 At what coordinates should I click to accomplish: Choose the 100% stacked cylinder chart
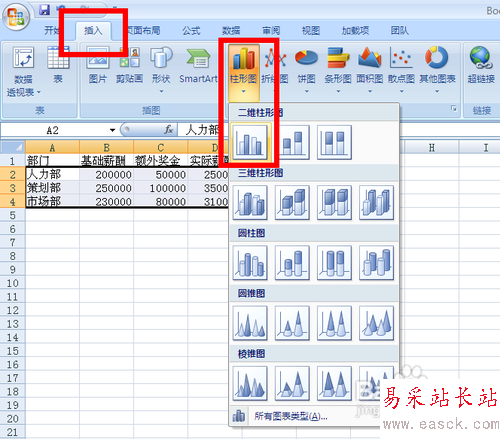point(334,263)
